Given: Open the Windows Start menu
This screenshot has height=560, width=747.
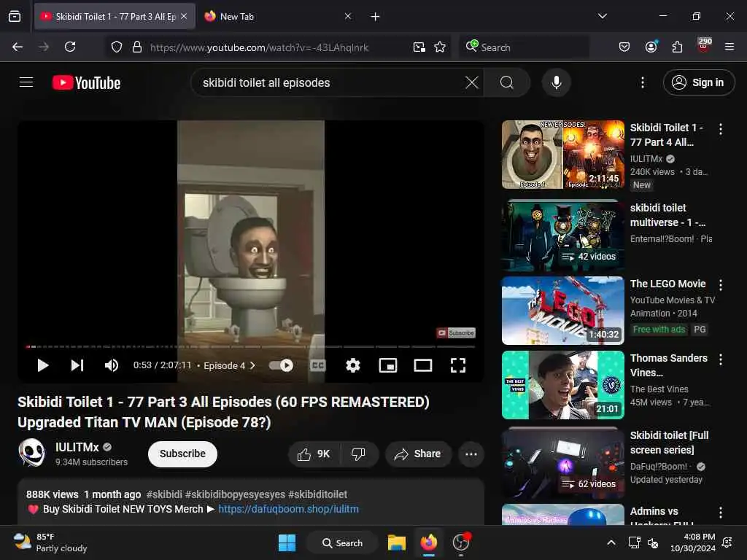Looking at the screenshot, I should point(287,542).
